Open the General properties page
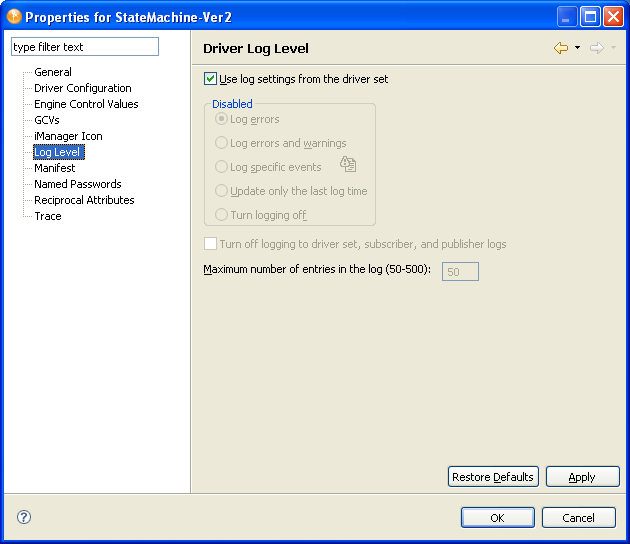This screenshot has height=544, width=630. (x=53, y=72)
